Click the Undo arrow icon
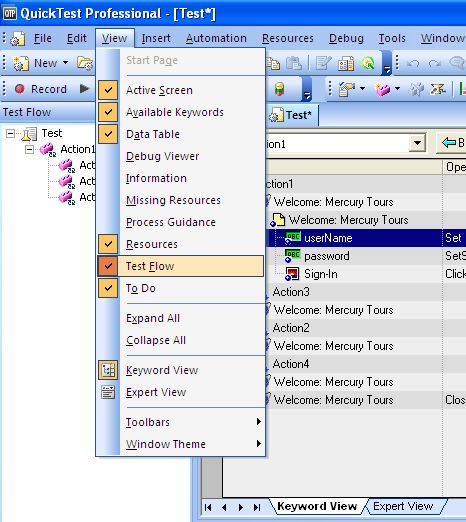 click(x=413, y=63)
